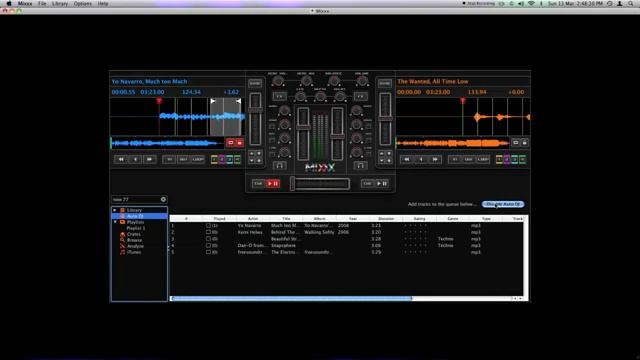Click the Disable Auto DJ button
Viewport: 640px width, 360px height.
tap(503, 204)
